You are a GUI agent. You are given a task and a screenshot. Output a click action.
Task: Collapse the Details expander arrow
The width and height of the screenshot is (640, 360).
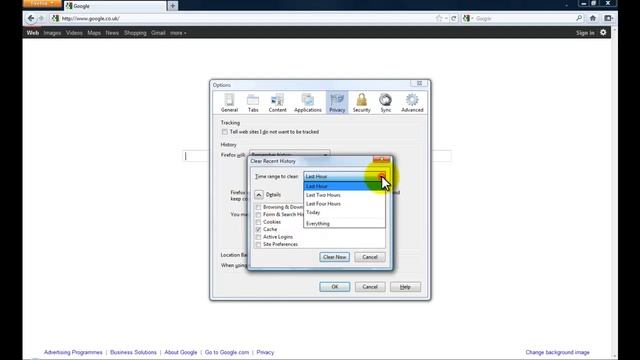[x=259, y=195]
